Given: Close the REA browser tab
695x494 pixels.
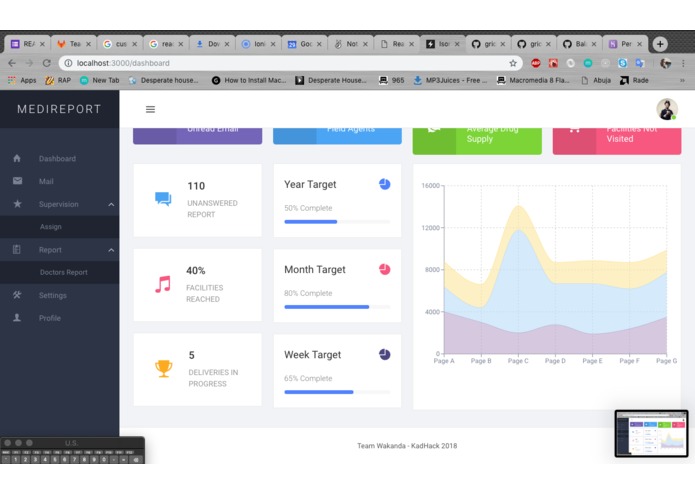Looking at the screenshot, I should tap(42, 44).
